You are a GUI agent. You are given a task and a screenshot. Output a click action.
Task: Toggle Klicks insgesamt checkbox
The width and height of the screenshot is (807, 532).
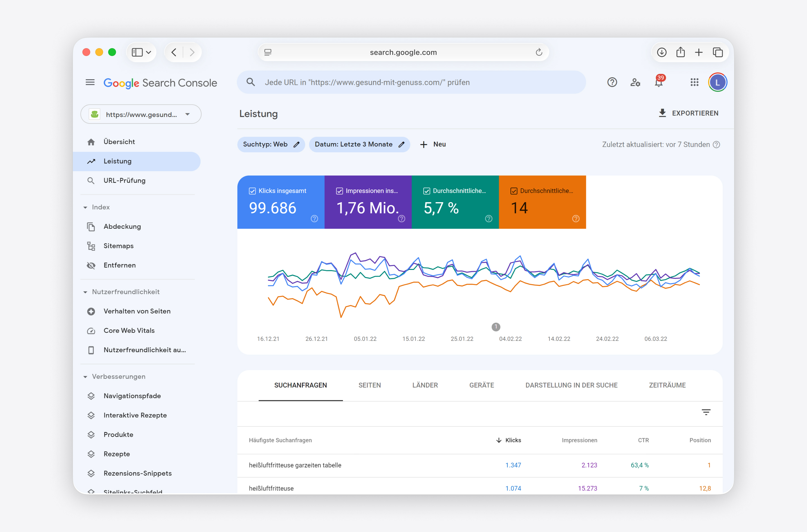point(252,191)
